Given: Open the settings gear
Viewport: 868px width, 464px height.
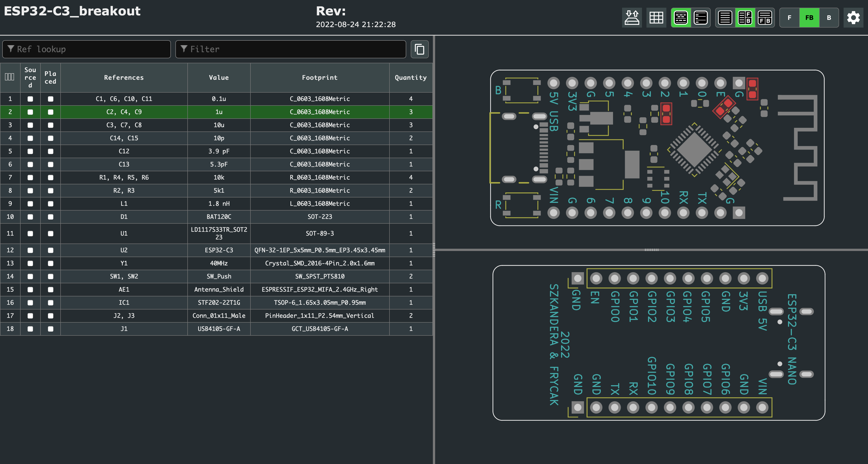Looking at the screenshot, I should tap(853, 18).
